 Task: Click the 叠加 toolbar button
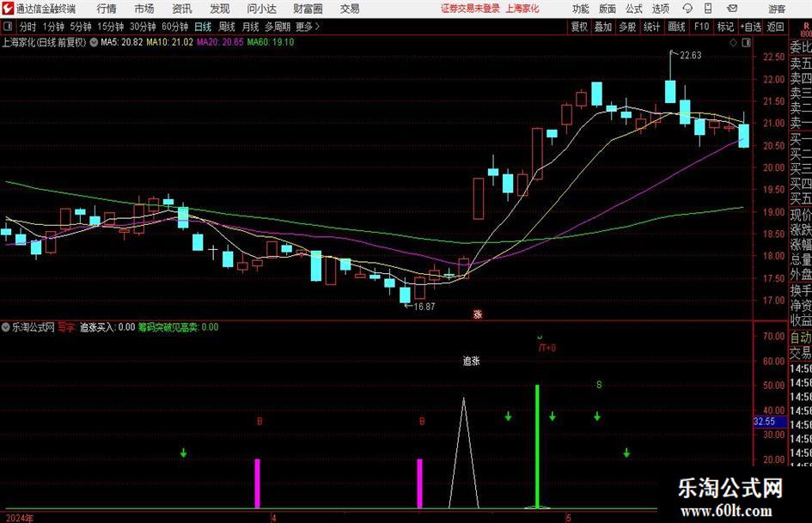coord(603,27)
